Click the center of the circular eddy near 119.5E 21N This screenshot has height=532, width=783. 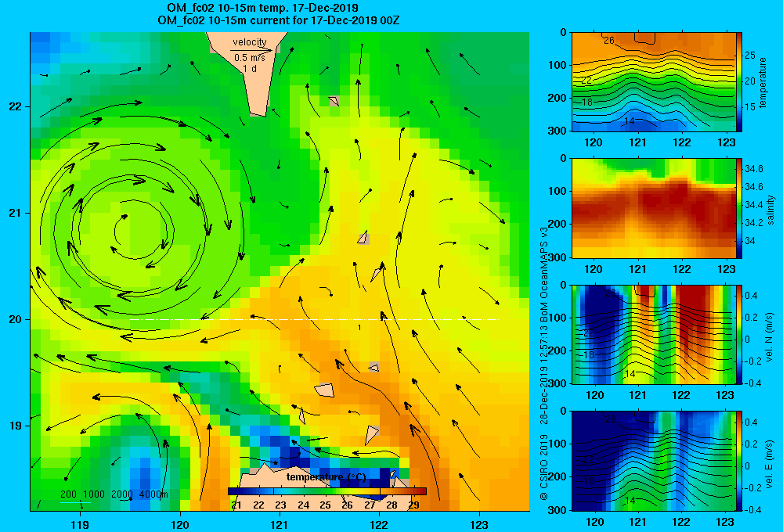pos(135,231)
